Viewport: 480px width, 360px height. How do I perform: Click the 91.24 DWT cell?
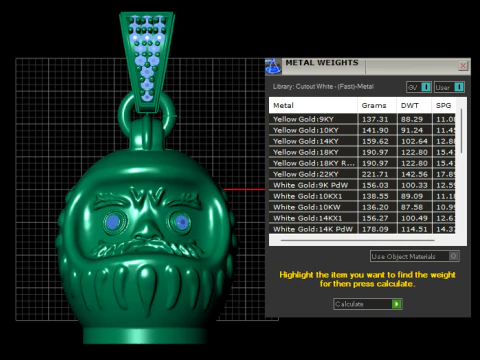coord(414,130)
